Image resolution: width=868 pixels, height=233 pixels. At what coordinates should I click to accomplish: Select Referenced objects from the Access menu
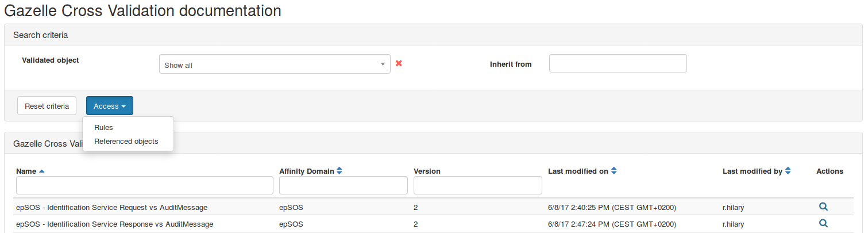[126, 142]
